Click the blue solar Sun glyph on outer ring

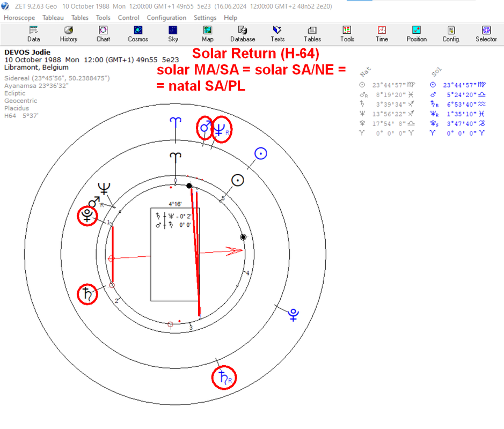point(261,153)
